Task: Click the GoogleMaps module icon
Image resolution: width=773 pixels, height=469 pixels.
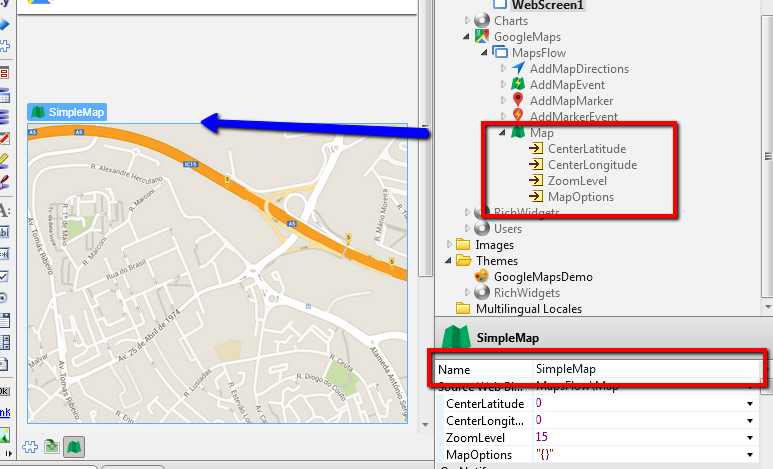Action: click(482, 37)
